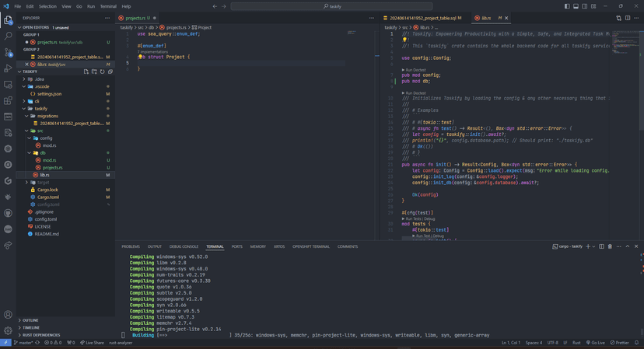Toggle the bottom panel layout button
Viewport: 644px width, 349px height.
point(576,6)
